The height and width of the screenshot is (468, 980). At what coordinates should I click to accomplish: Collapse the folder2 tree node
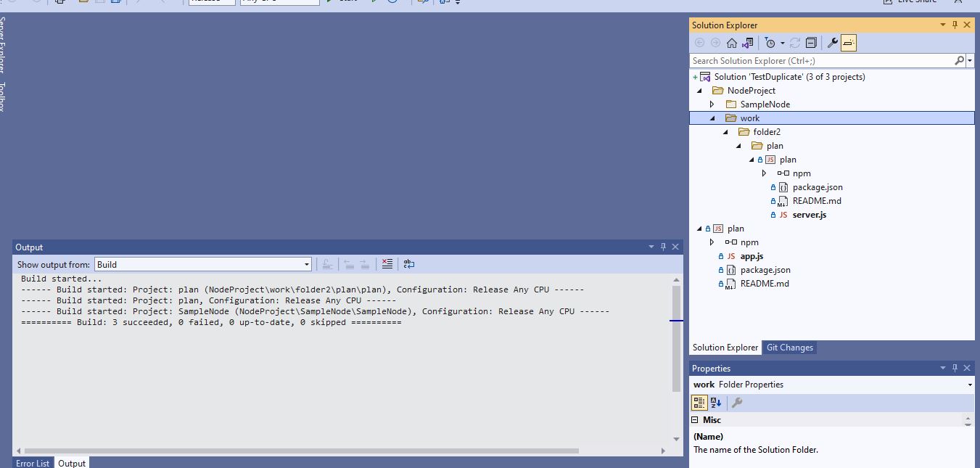coord(725,131)
